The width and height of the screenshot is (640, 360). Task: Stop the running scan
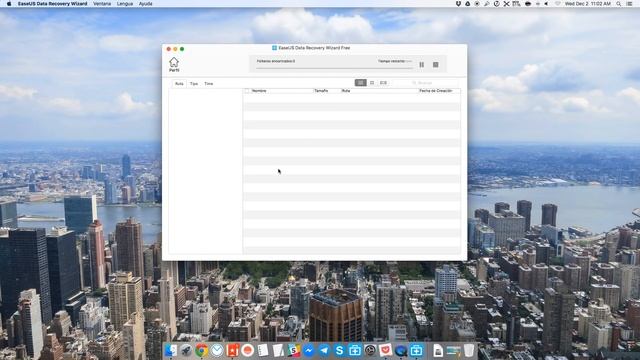click(x=436, y=64)
